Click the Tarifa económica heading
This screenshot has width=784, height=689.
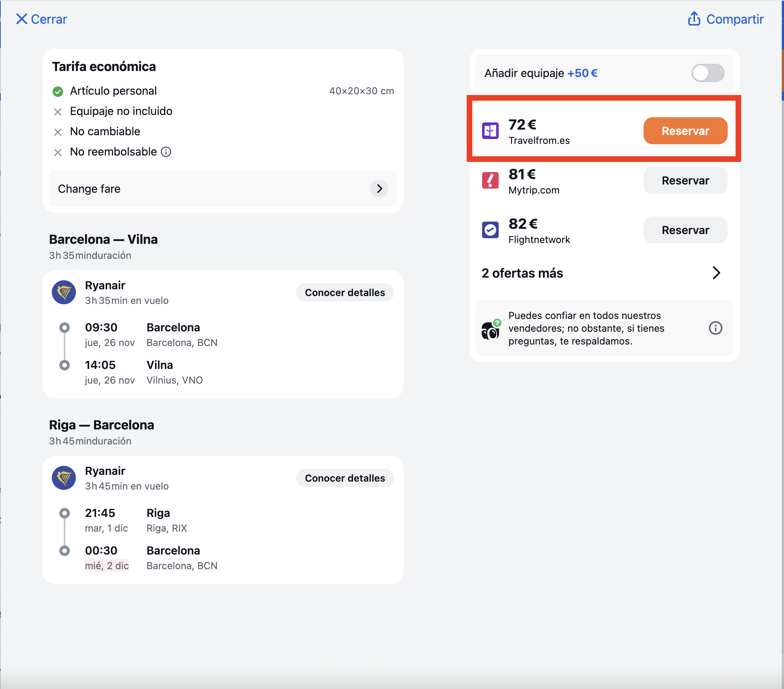point(104,66)
